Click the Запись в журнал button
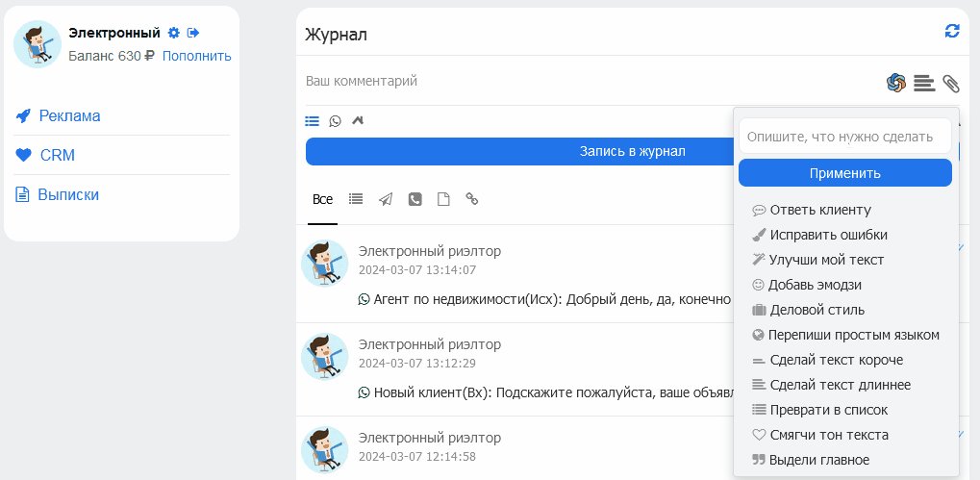980x480 pixels. [x=633, y=151]
